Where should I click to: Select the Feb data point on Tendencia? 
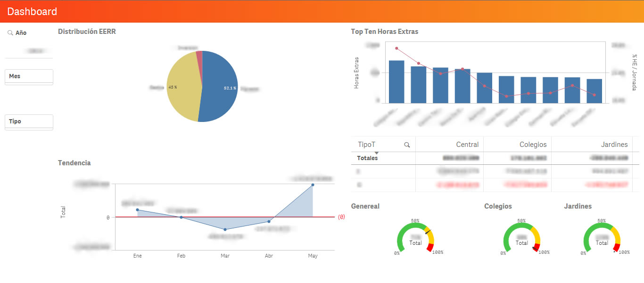click(x=181, y=217)
